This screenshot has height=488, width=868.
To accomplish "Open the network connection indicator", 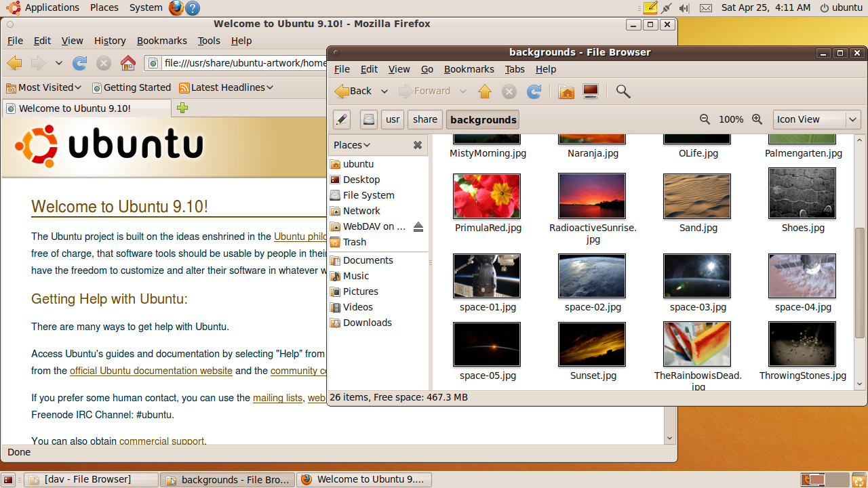I will 667,8.
